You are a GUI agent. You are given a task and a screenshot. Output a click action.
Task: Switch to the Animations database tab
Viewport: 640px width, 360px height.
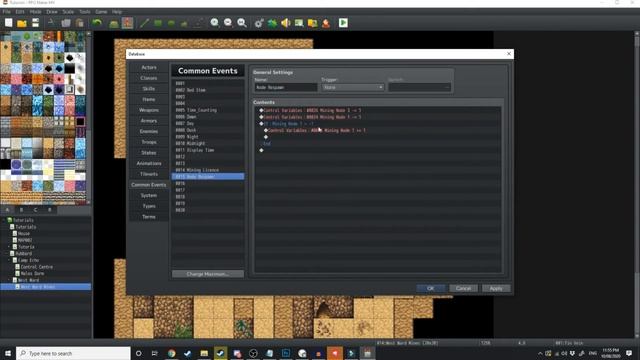pos(149,163)
